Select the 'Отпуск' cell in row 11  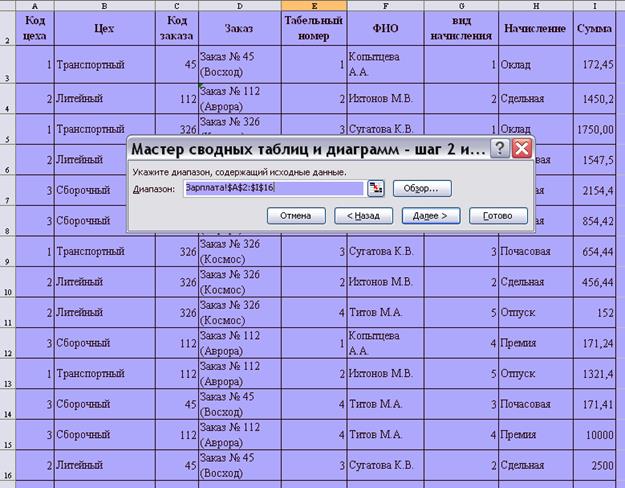(x=536, y=313)
